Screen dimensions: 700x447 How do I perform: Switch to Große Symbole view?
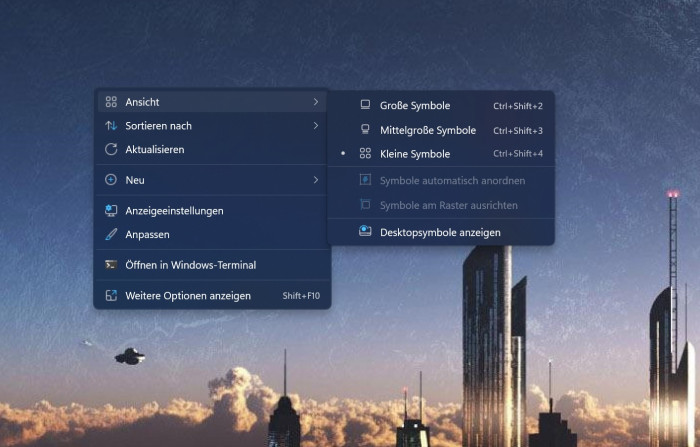(441, 105)
